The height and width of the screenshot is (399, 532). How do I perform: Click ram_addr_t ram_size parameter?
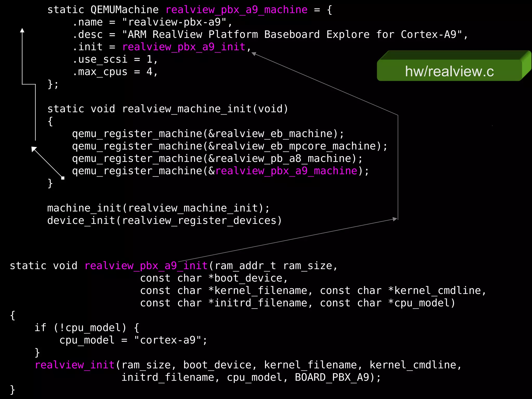(x=273, y=266)
